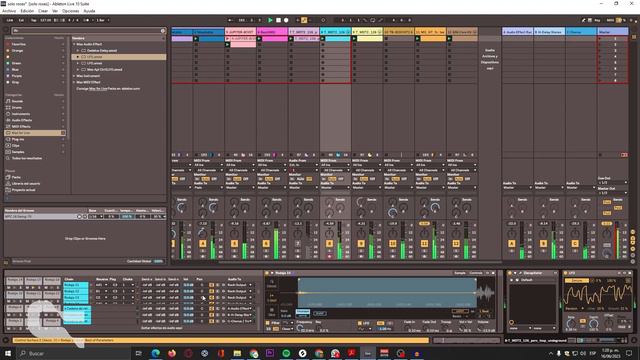The width and height of the screenshot is (640, 360).
Task: Open Packs under Places
Action: point(16,177)
